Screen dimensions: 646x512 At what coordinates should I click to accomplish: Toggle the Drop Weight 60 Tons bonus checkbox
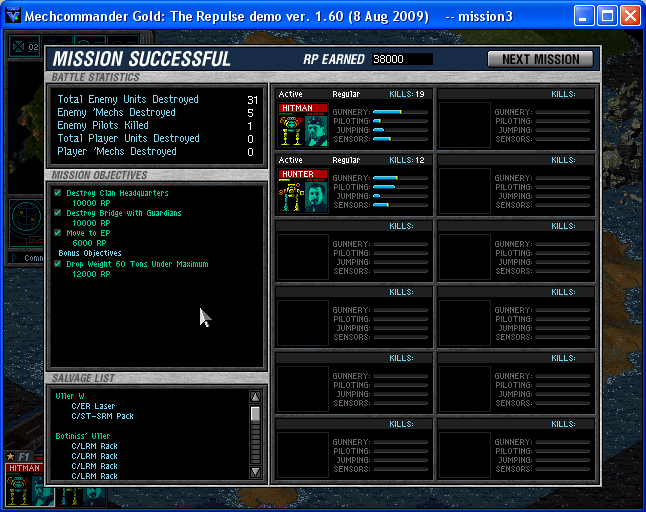point(58,264)
